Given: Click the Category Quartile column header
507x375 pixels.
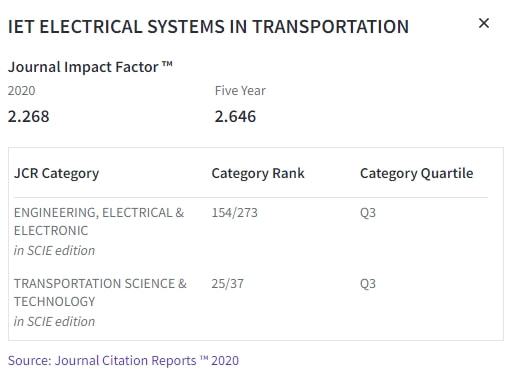Looking at the screenshot, I should pos(417,173).
